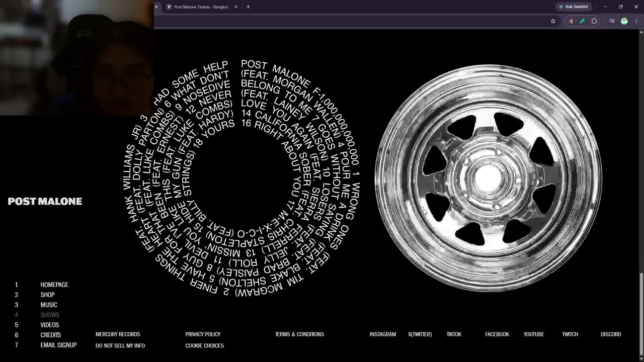Open the Chrome profile avatar

[x=624, y=21]
